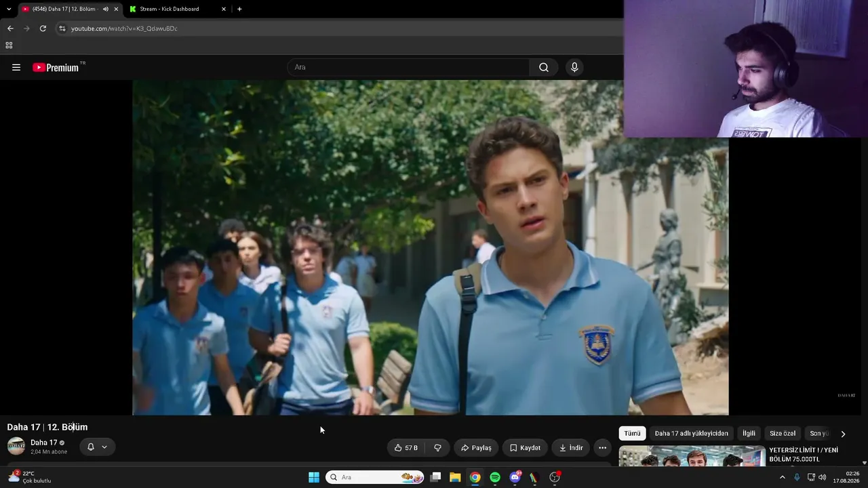
Task: Save video with the Kaydet button
Action: click(525, 448)
